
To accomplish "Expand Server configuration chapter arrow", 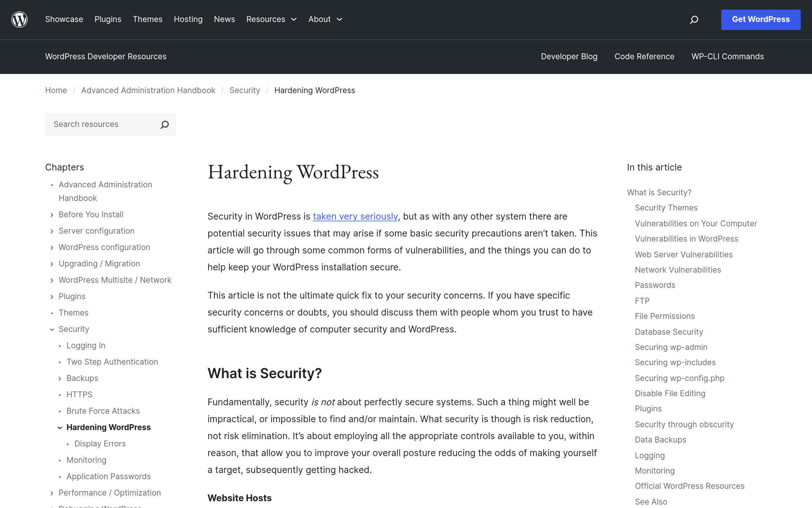I will (x=52, y=231).
